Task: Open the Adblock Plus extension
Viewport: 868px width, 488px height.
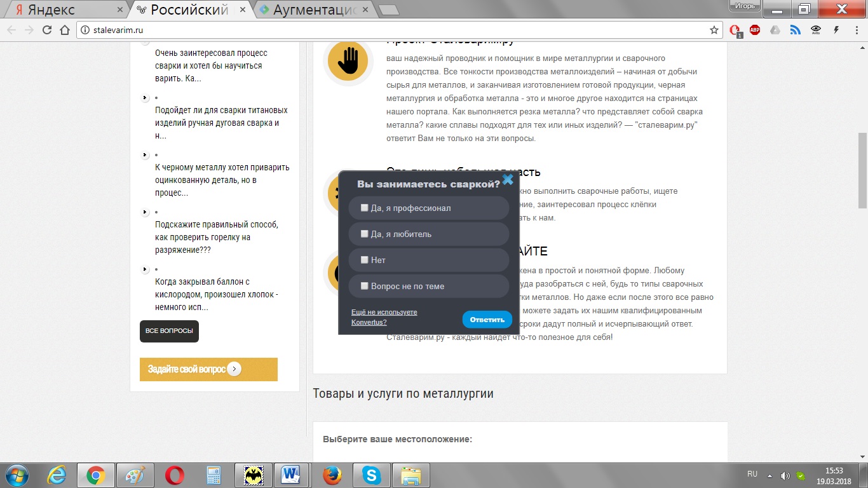Action: [x=755, y=30]
